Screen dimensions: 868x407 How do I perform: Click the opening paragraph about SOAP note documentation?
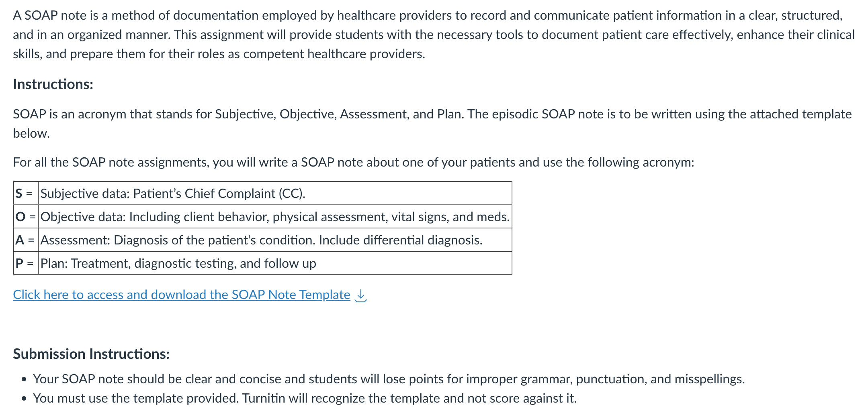(434, 35)
